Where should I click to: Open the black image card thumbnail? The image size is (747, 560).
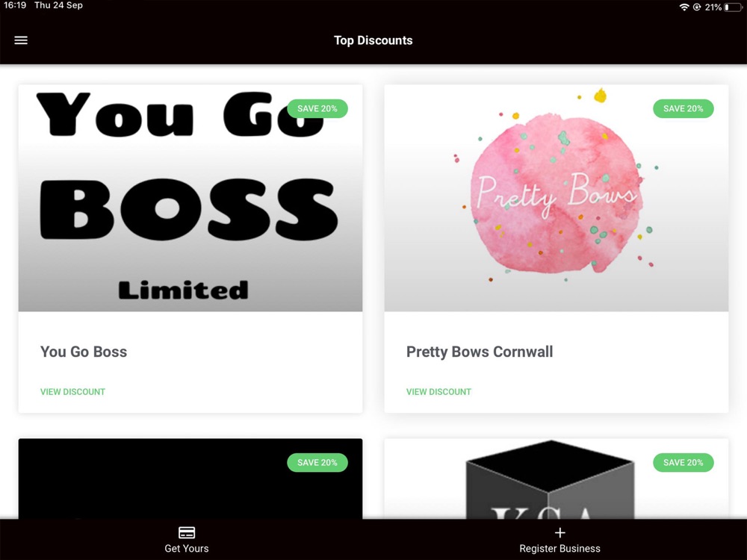coord(190,479)
